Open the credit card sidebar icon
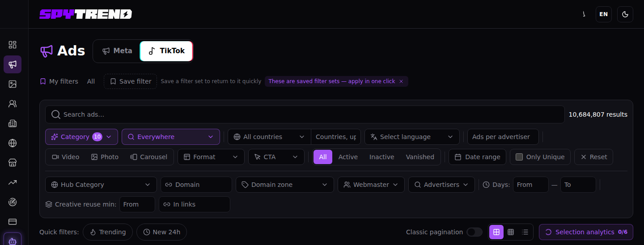This screenshot has height=245, width=644. (x=13, y=222)
